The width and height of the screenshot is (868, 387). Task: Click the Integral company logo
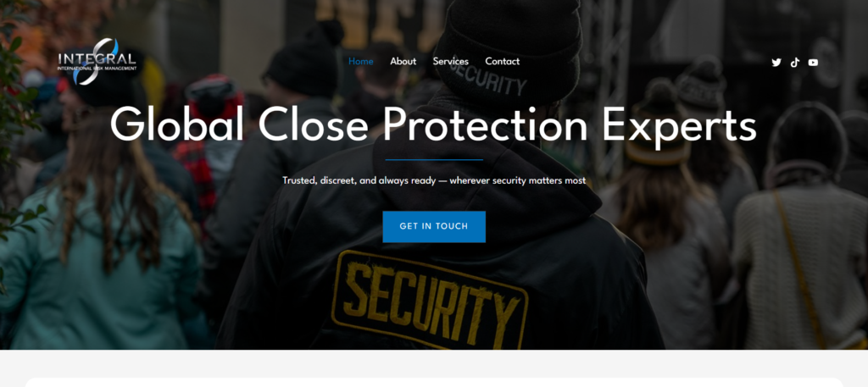(x=97, y=61)
